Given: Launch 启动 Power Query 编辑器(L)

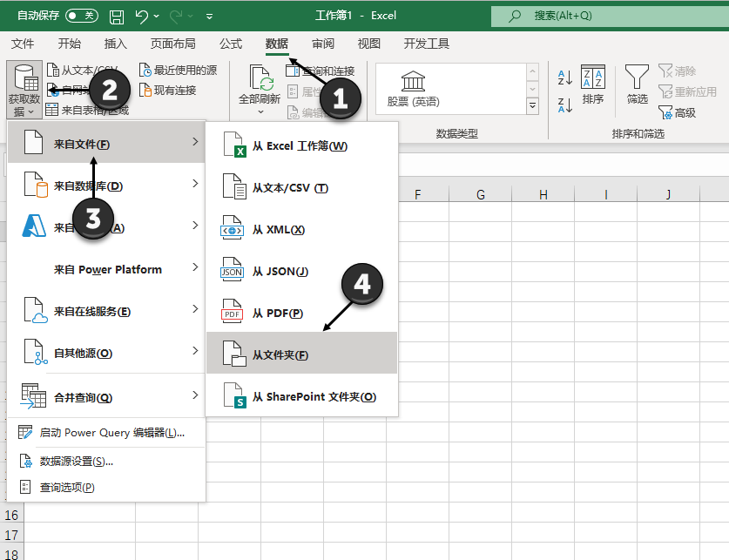Looking at the screenshot, I should point(106,433).
